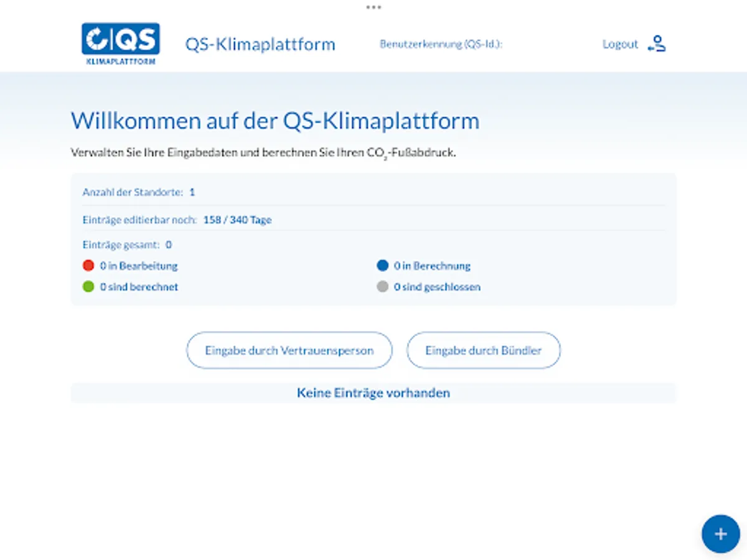
Task: Click the gray 'sind geschlossen' status dot
Action: pos(383,286)
